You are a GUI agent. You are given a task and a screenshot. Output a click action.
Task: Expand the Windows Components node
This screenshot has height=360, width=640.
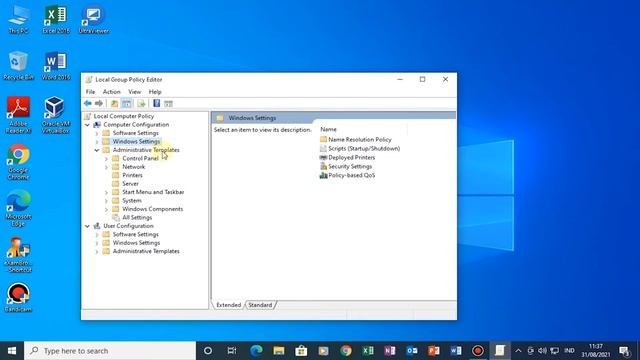point(107,209)
